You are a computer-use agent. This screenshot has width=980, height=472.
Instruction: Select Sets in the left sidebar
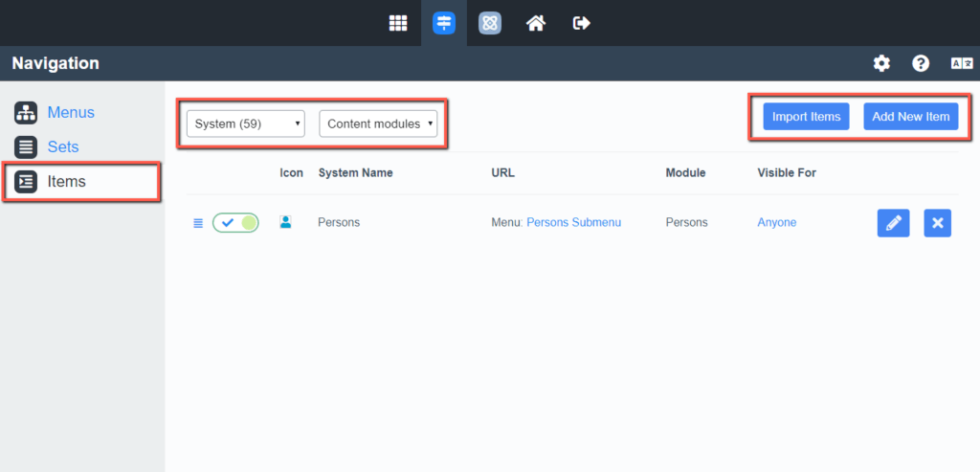coord(63,146)
